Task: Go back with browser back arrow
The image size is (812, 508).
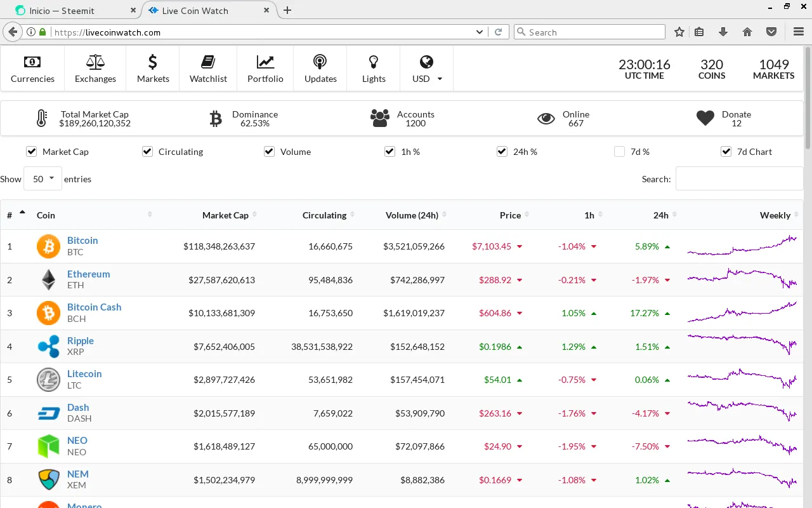Action: (13, 32)
